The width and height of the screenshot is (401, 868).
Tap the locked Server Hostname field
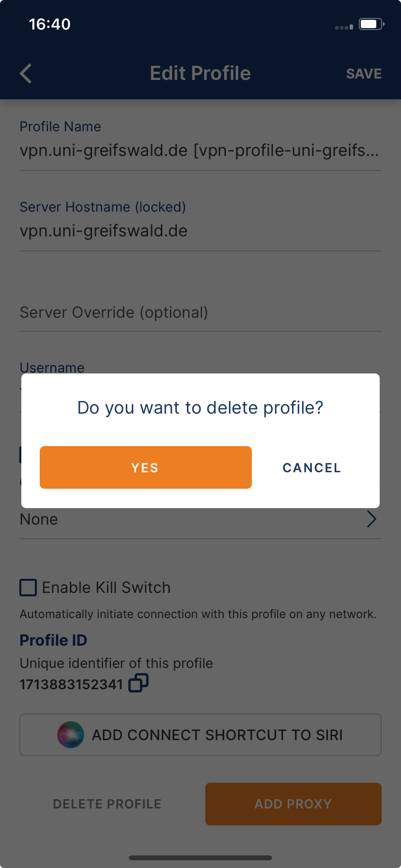(200, 231)
